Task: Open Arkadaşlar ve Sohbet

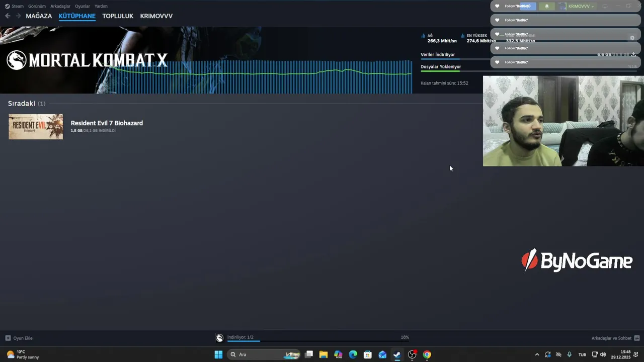Action: [x=611, y=338]
